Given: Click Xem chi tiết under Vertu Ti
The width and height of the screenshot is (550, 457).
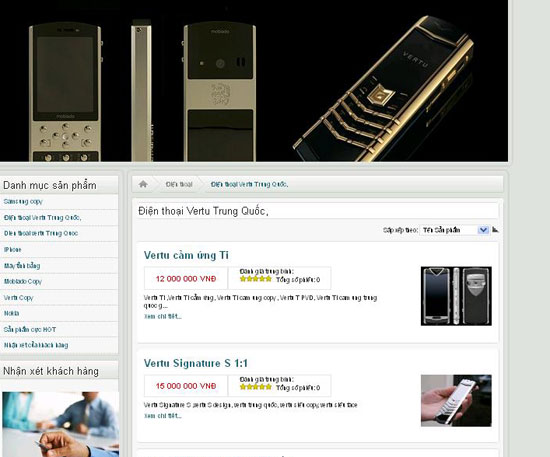Looking at the screenshot, I should pos(162,316).
